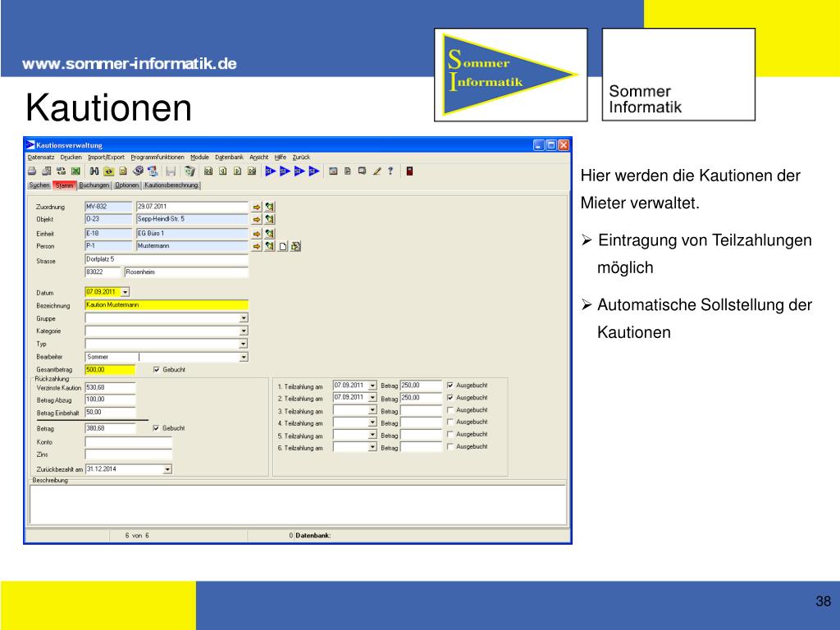840x630 pixels.
Task: Click the printer icon in the toolbar
Action: click(x=32, y=171)
